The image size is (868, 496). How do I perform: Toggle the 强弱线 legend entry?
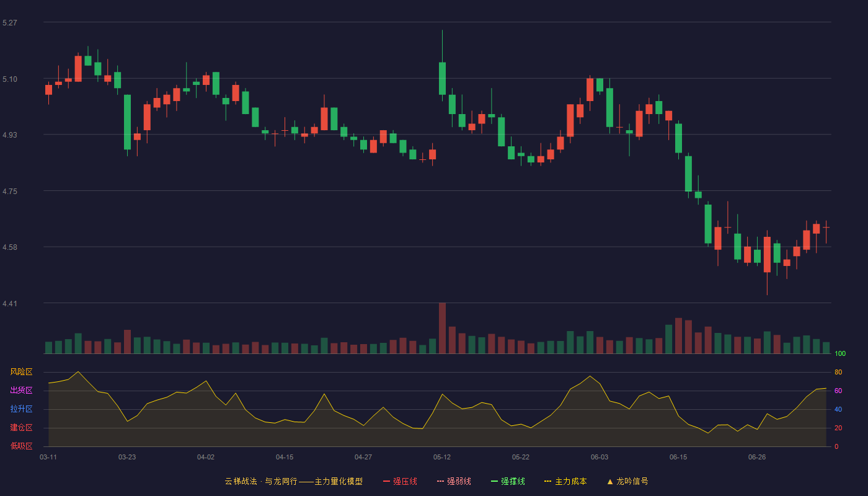(x=454, y=481)
